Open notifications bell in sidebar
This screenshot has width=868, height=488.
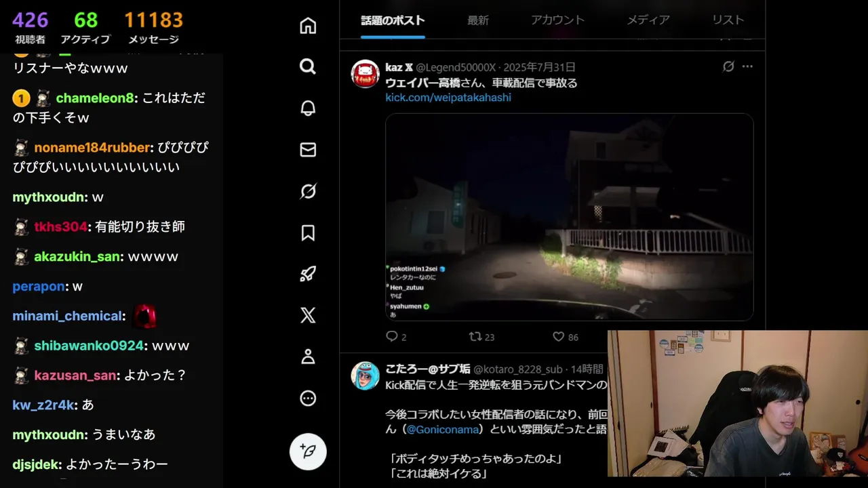click(308, 108)
